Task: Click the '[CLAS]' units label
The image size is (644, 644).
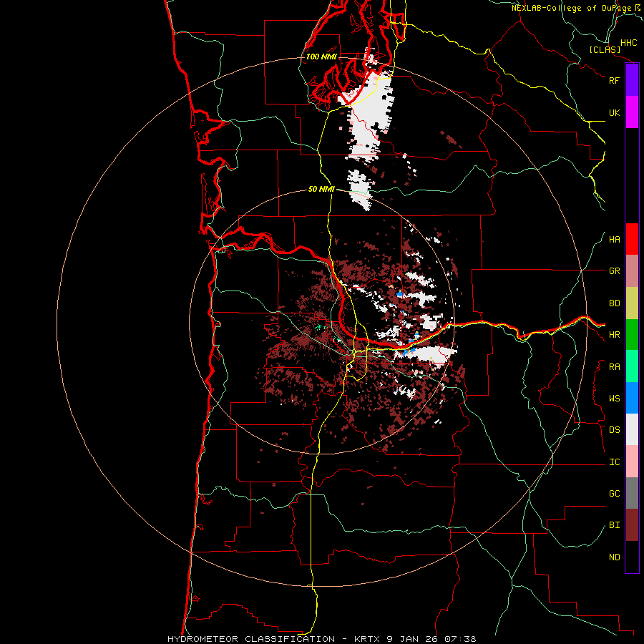Action: (x=605, y=49)
